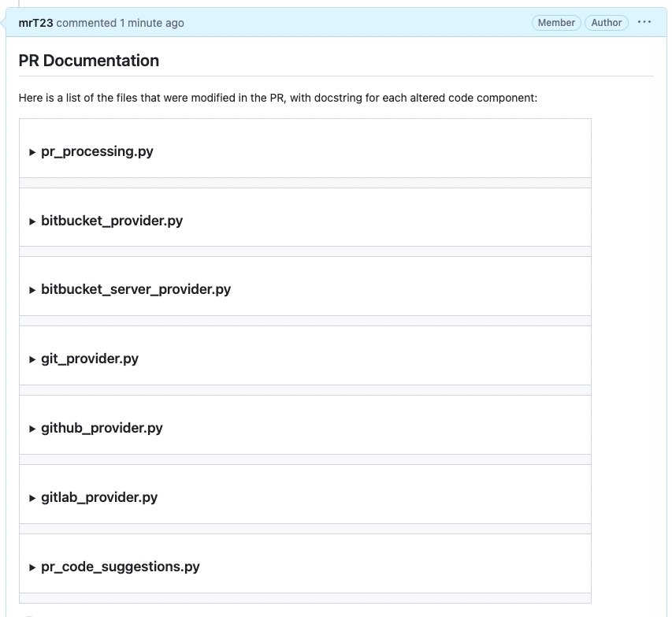The height and width of the screenshot is (617, 672).
Task: Open the comment options ellipsis menu
Action: point(644,22)
